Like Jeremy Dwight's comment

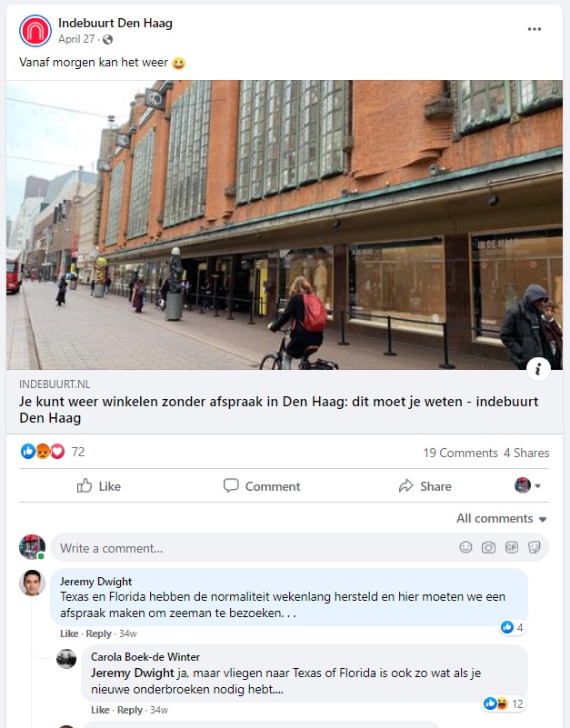[x=69, y=633]
